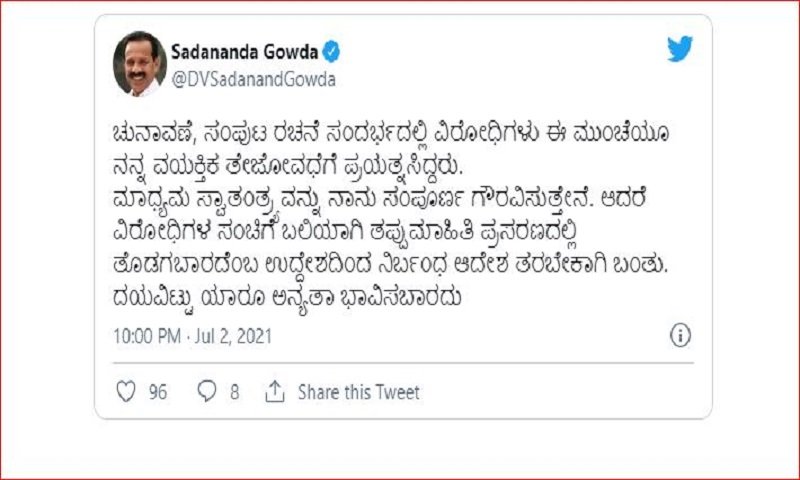Click the share upload arrow icon

tap(275, 392)
